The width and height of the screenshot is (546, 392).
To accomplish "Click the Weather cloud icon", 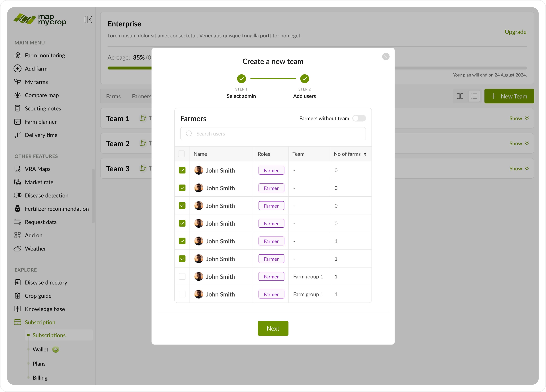I will tap(18, 248).
